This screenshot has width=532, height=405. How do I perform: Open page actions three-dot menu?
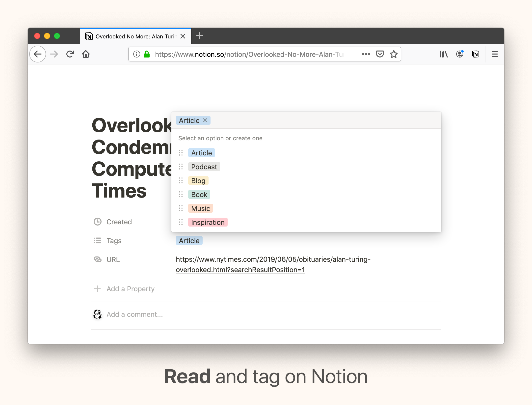click(x=366, y=54)
